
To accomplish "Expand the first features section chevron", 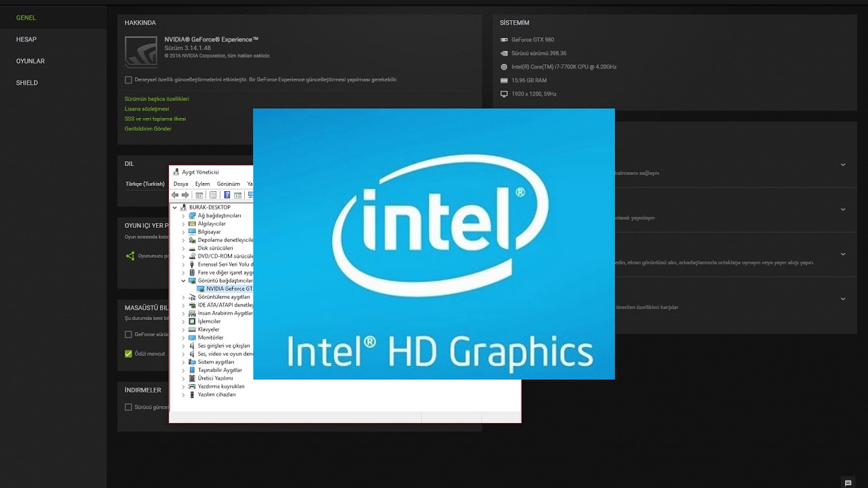I will pos(843,165).
